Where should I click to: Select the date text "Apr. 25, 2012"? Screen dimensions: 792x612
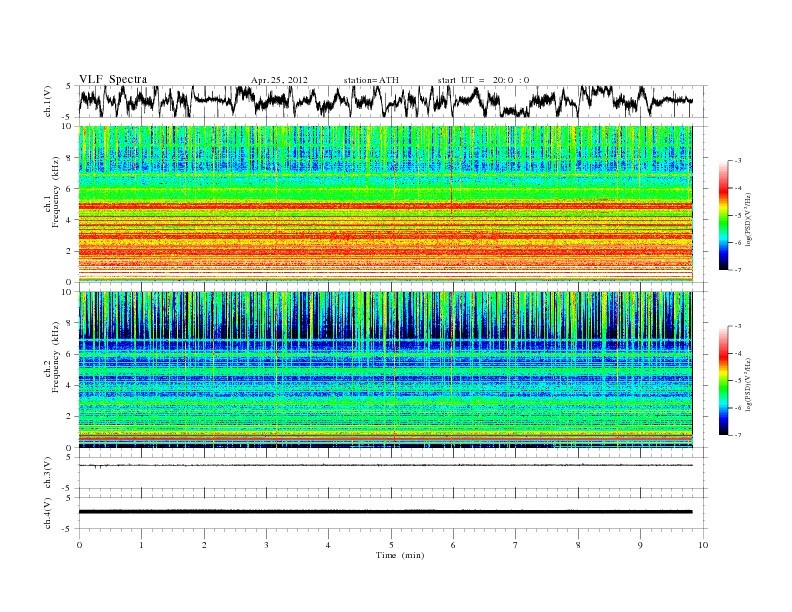[x=279, y=80]
